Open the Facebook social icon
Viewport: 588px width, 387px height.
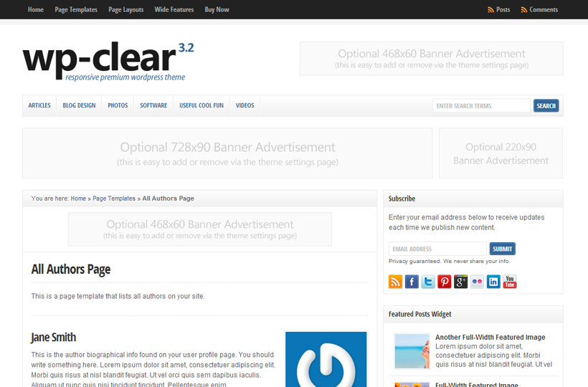(x=412, y=282)
